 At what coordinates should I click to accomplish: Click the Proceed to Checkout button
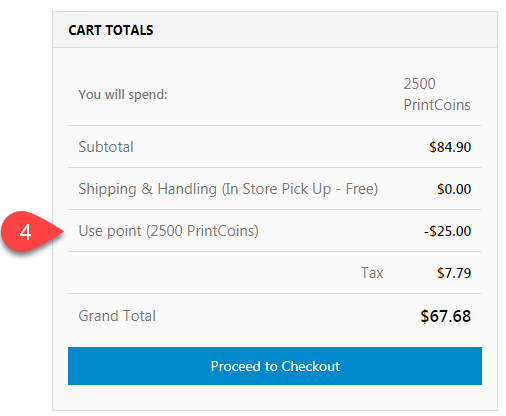point(275,366)
